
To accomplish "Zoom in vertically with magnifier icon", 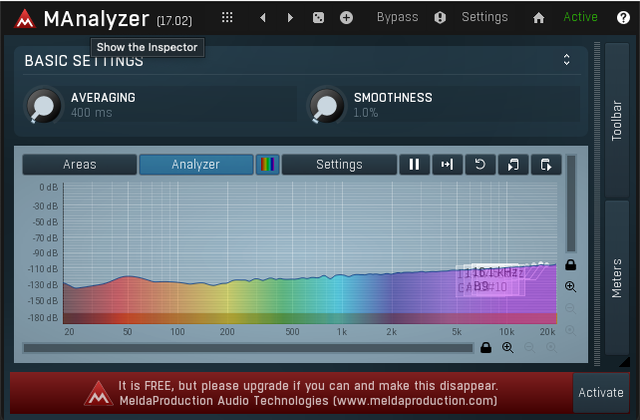I will [x=571, y=287].
